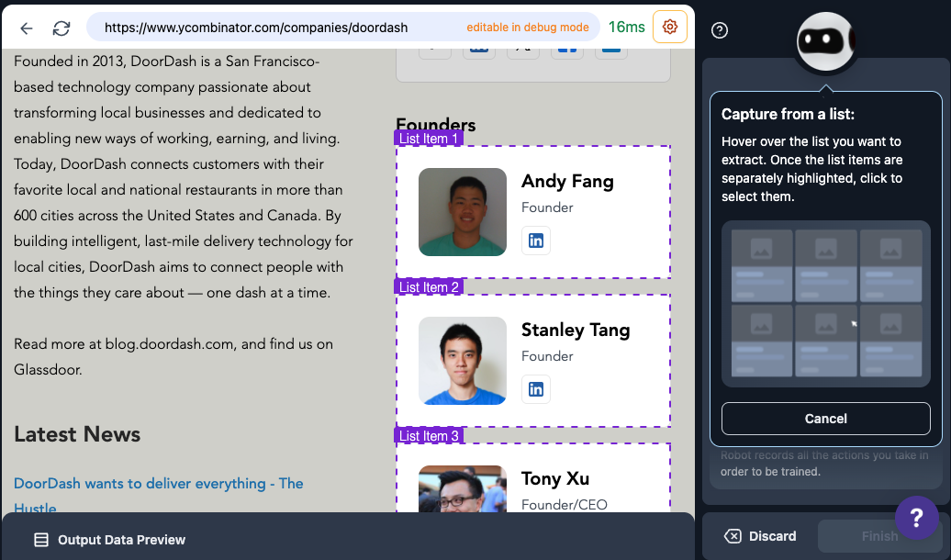Select Andy Fang's photo thumbnail
The width and height of the screenshot is (951, 560).
pyautogui.click(x=462, y=212)
